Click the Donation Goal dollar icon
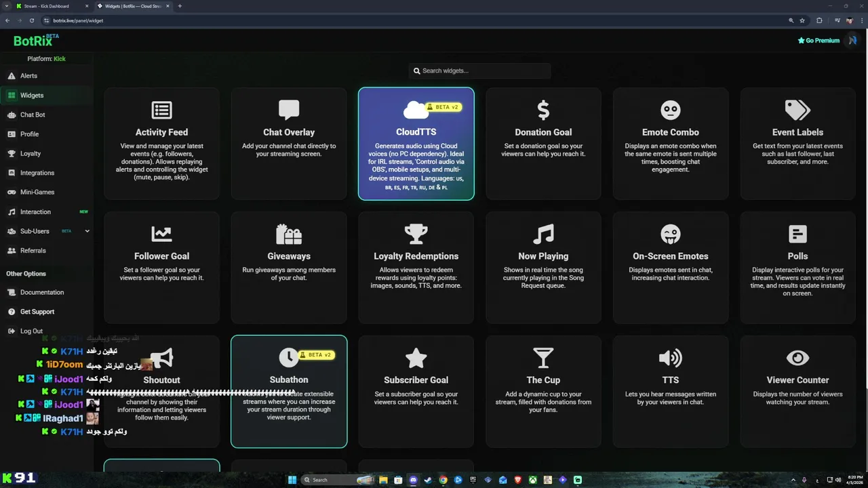This screenshot has height=488, width=868. 543,110
